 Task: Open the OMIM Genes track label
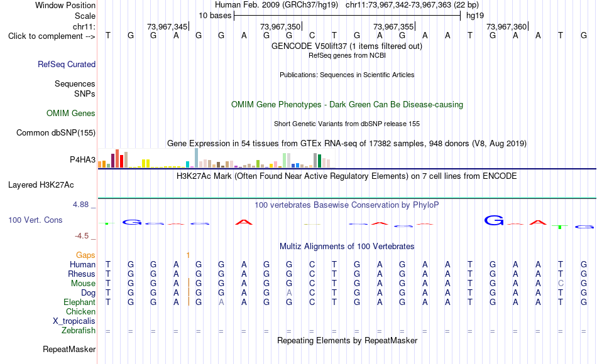pyautogui.click(x=71, y=114)
